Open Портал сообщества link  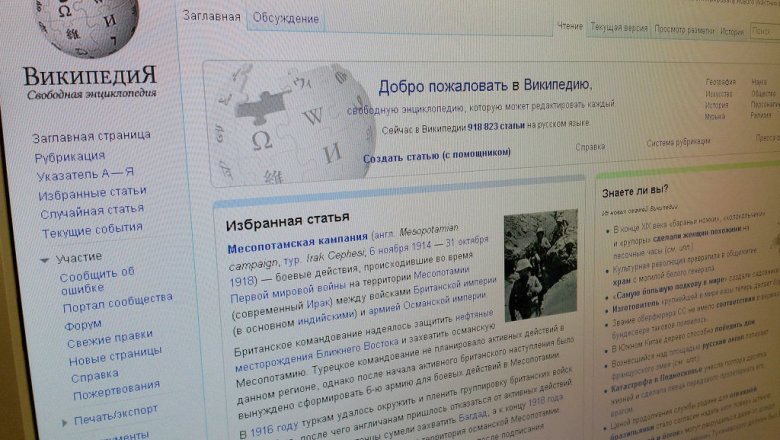[x=117, y=302]
